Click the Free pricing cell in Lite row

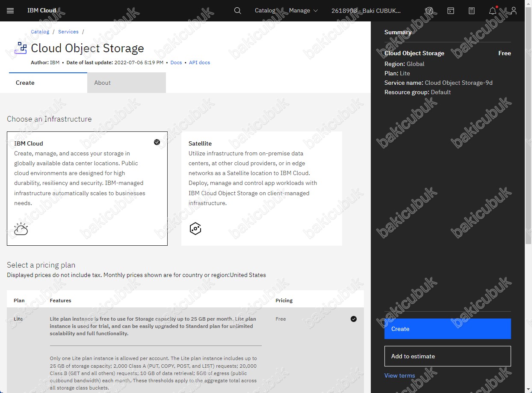pos(281,319)
